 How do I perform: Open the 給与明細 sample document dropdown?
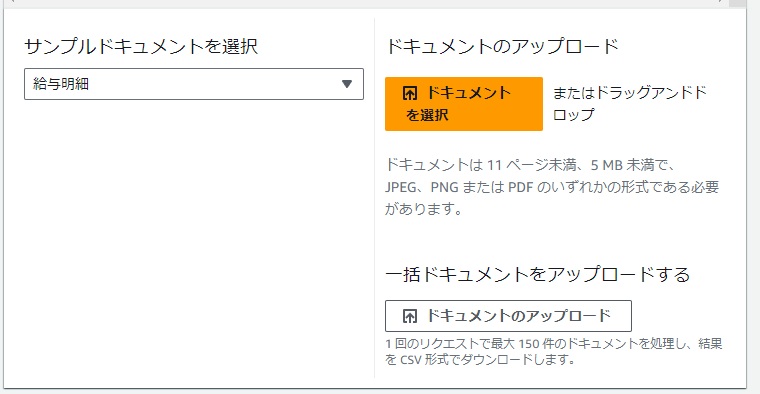(x=194, y=84)
